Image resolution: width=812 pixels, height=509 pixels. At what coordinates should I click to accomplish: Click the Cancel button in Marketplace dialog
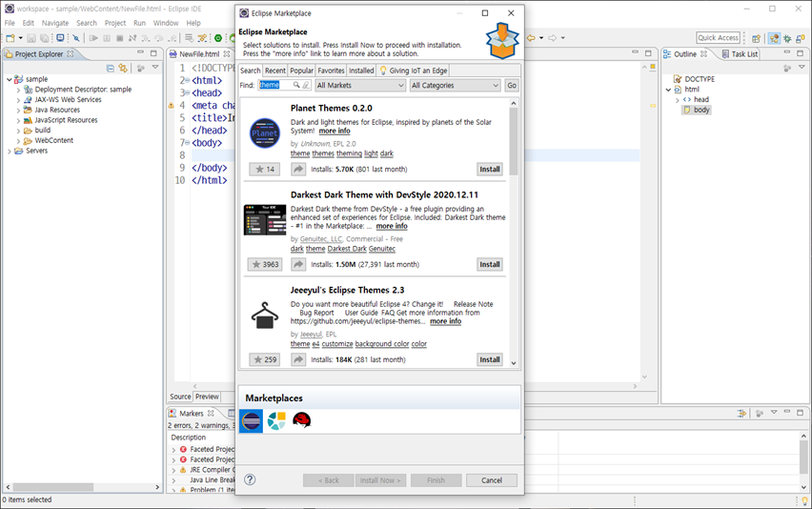[x=492, y=480]
